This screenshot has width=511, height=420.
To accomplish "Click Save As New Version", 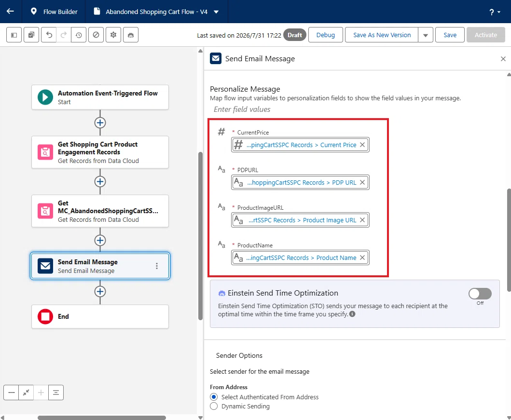I will [382, 35].
